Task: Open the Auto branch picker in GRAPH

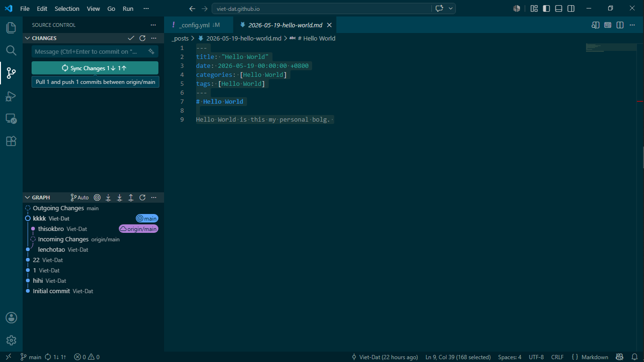Action: click(80, 197)
